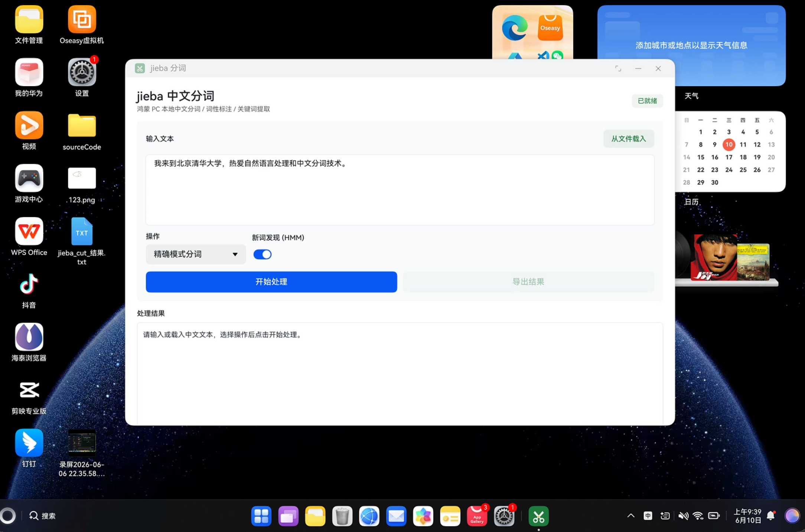Open Oseasy虚拟机 desktop icon
Screen dimensions: 805x532
pos(82,20)
